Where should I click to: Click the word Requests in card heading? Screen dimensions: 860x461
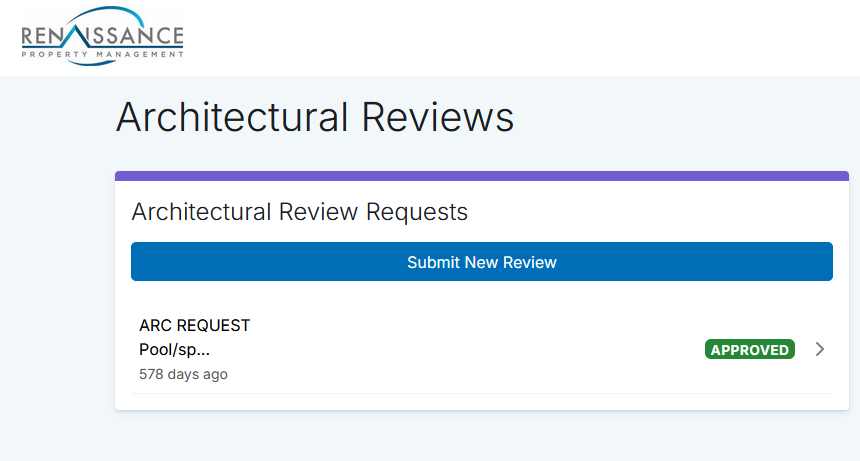[x=417, y=212]
